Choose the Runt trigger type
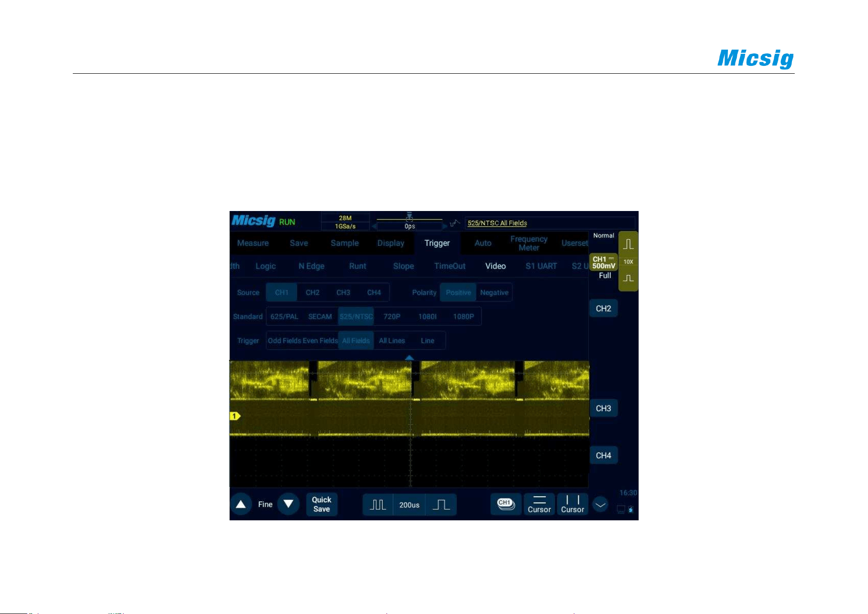This screenshot has width=868, height=614. click(x=357, y=266)
